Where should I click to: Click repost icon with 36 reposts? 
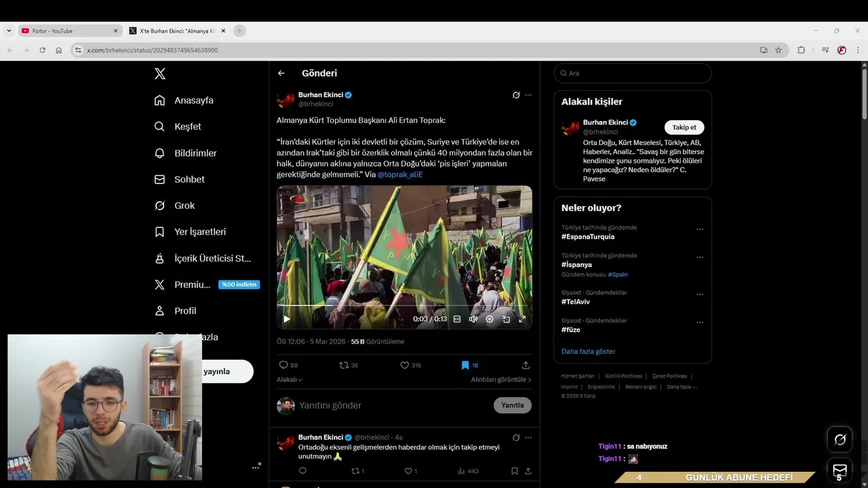tap(344, 365)
